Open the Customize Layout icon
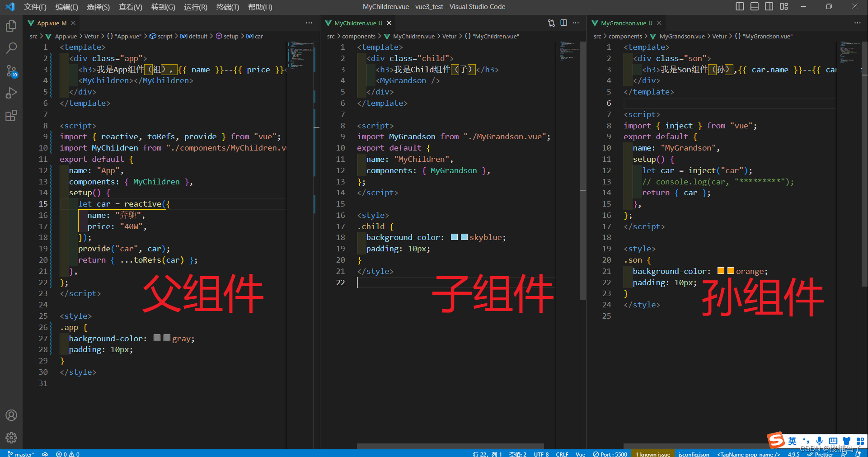The image size is (868, 457). 784,6
